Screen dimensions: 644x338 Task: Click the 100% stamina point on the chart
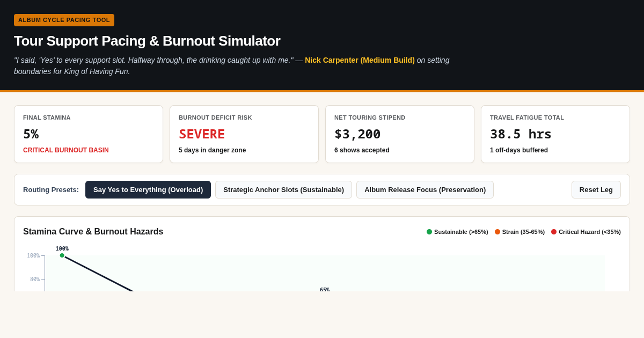[x=62, y=255]
